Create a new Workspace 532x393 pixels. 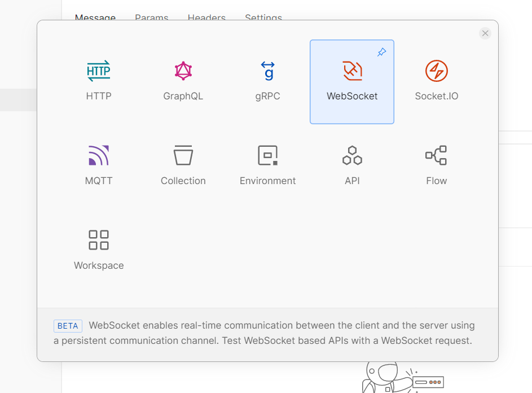point(99,251)
